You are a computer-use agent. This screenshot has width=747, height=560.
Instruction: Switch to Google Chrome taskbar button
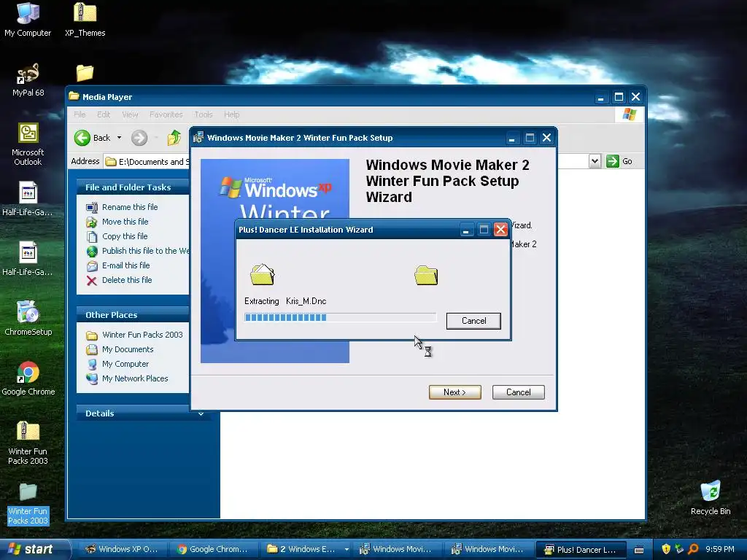coord(212,550)
